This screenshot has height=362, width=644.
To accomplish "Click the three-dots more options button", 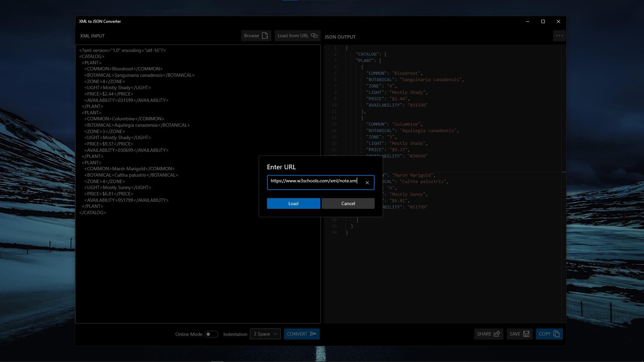I will 559,36.
